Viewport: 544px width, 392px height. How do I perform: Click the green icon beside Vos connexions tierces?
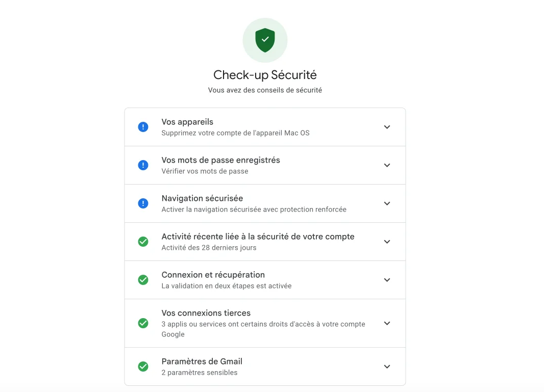[x=143, y=323]
